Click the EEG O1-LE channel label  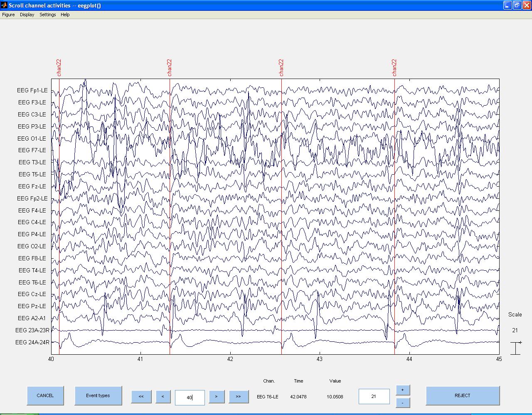pos(32,138)
